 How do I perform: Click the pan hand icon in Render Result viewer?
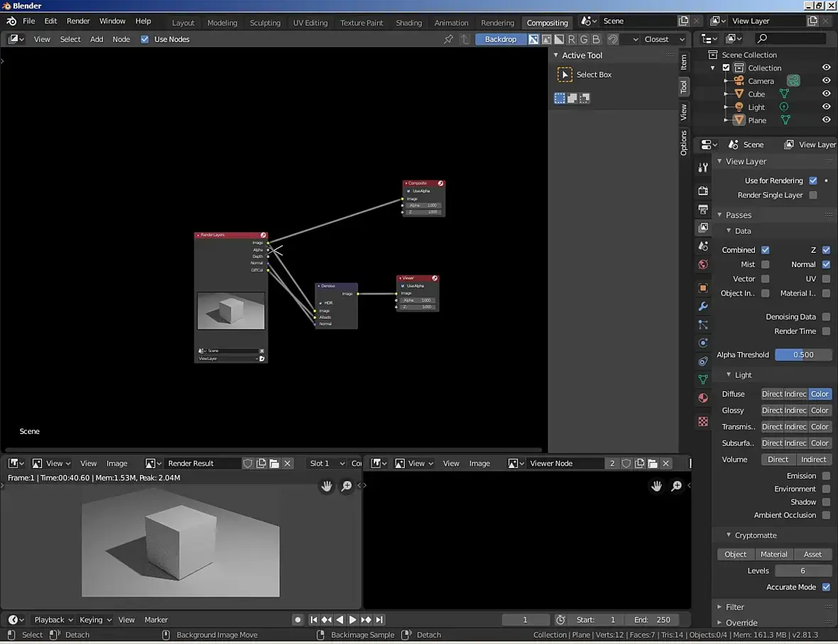click(x=327, y=486)
